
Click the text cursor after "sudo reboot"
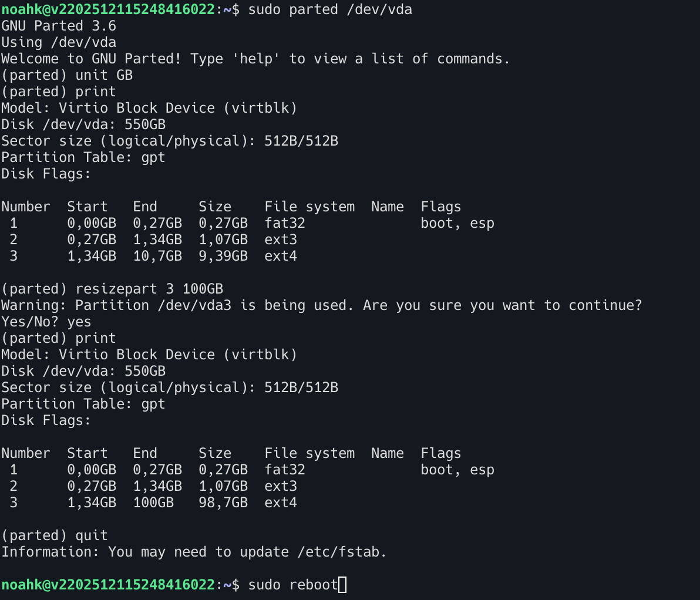click(x=343, y=585)
